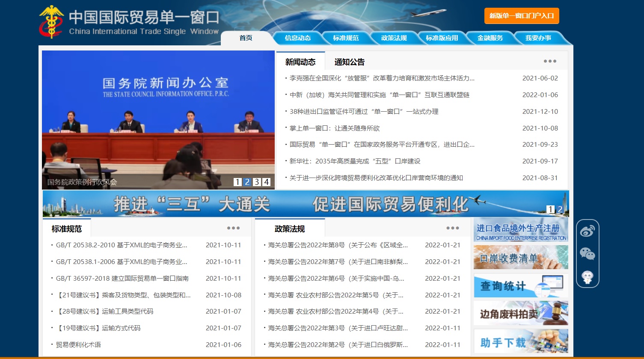644x359 pixels.
Task: Select slide indicator 2 on the news carousel
Action: (x=247, y=181)
